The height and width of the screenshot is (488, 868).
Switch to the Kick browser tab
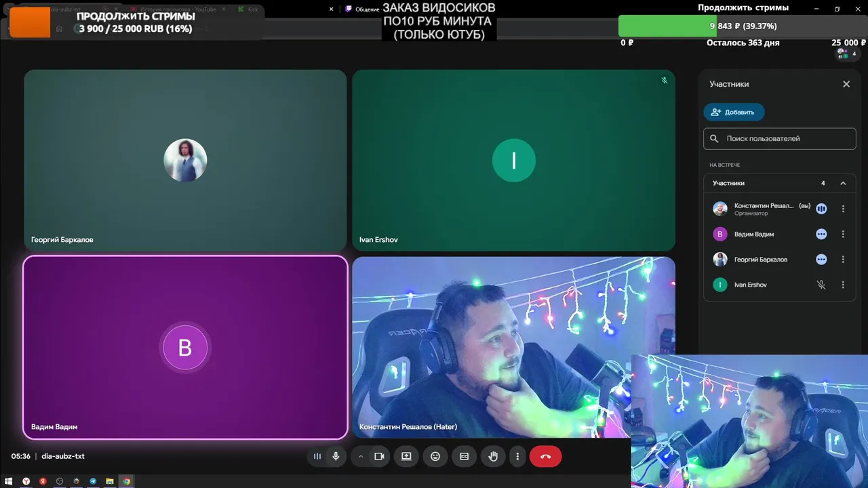click(x=251, y=9)
